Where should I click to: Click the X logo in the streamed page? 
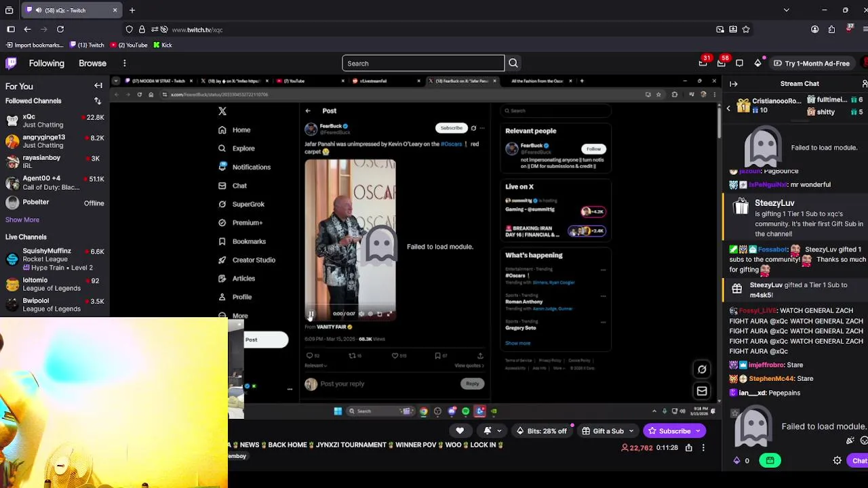[x=222, y=111]
